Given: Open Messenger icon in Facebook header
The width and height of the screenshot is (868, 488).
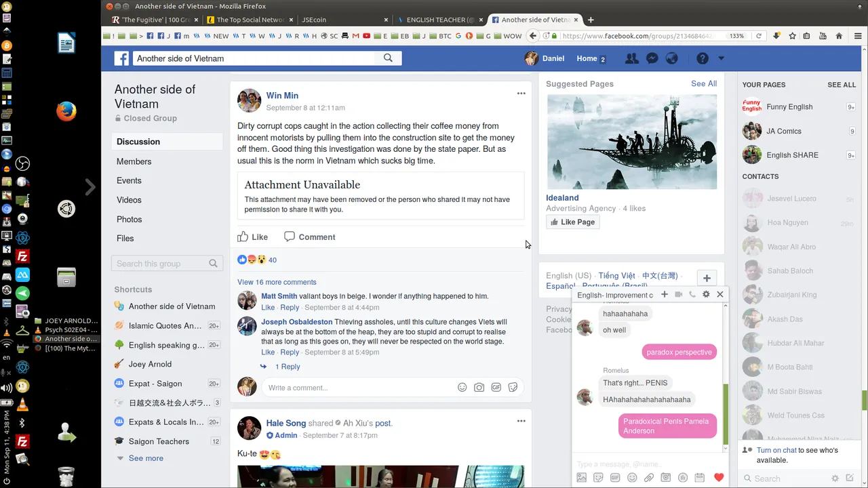Looking at the screenshot, I should pyautogui.click(x=652, y=58).
